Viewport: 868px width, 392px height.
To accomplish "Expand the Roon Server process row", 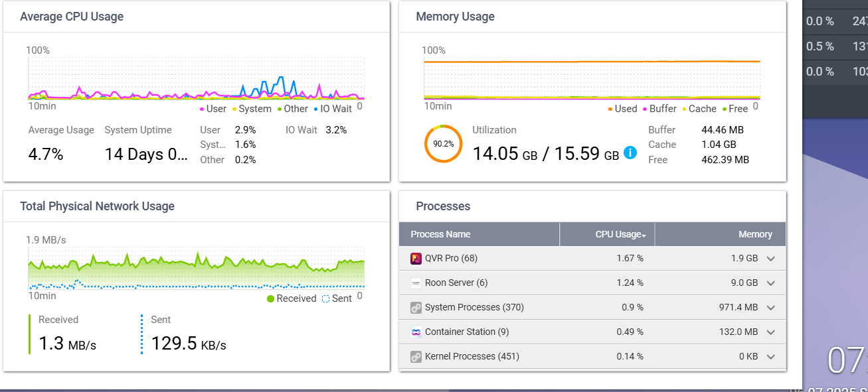I will (x=771, y=283).
